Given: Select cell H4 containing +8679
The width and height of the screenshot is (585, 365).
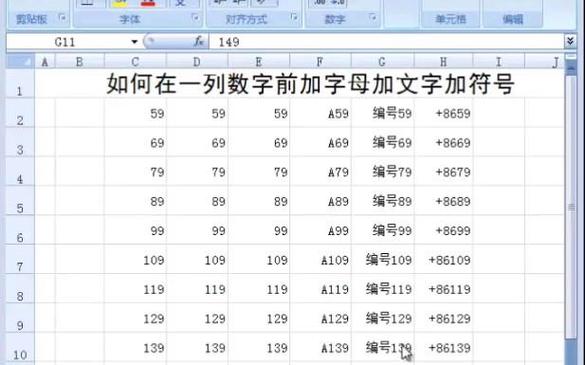Looking at the screenshot, I should pos(443,172).
